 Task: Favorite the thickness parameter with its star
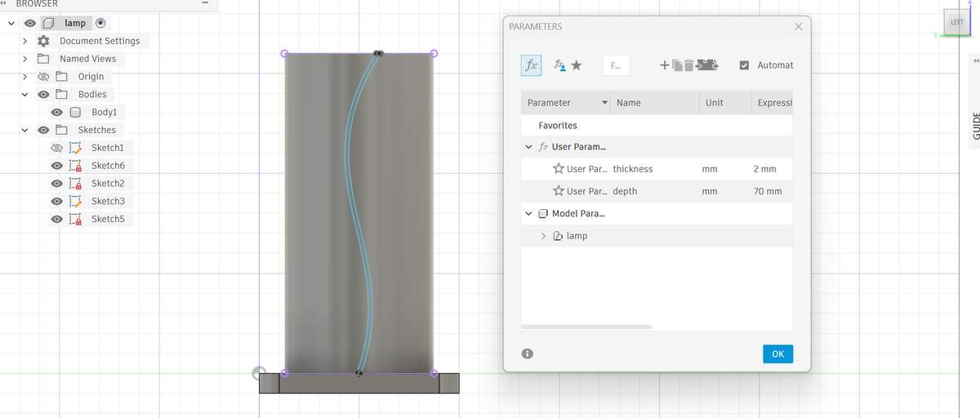[x=559, y=169]
